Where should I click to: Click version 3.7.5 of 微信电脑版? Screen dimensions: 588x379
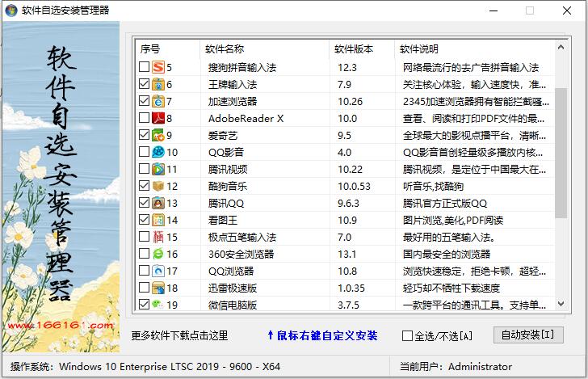[348, 305]
